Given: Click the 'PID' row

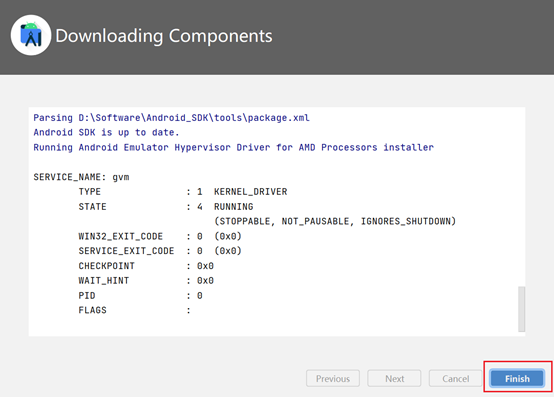Looking at the screenshot, I should tap(140, 296).
